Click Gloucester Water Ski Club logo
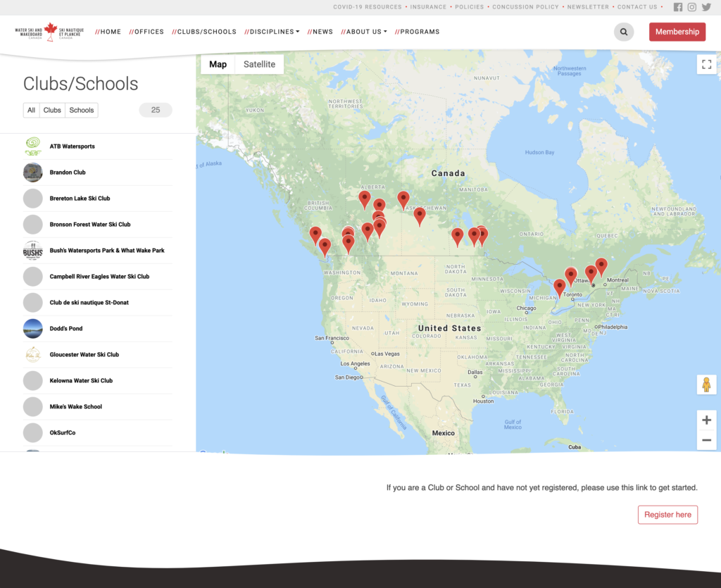 [x=33, y=354]
